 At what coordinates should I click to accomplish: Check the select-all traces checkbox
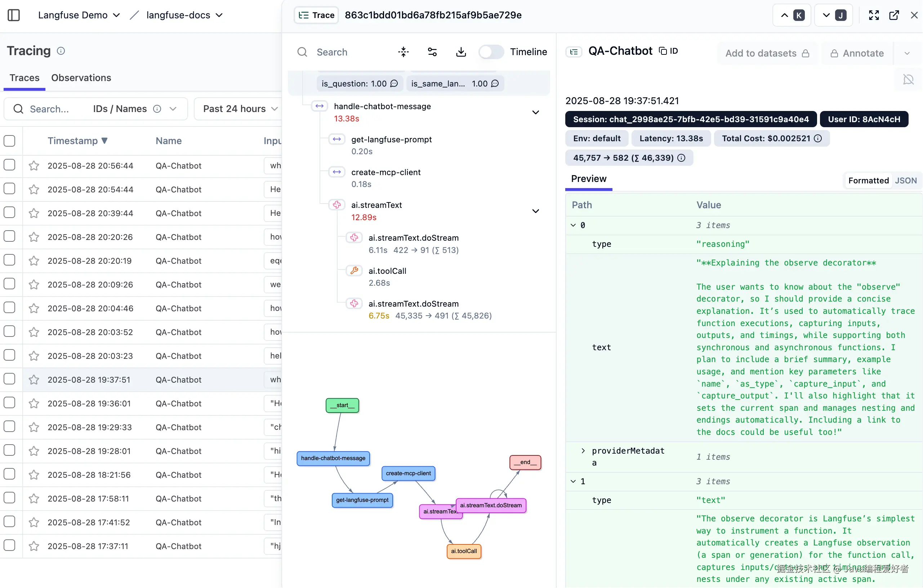tap(10, 141)
